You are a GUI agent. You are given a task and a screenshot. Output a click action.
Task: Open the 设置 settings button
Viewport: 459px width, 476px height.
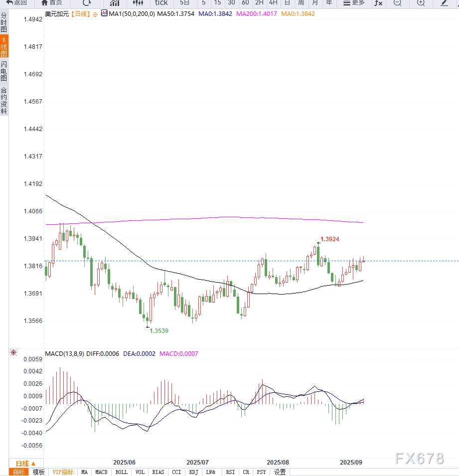pyautogui.click(x=280, y=472)
